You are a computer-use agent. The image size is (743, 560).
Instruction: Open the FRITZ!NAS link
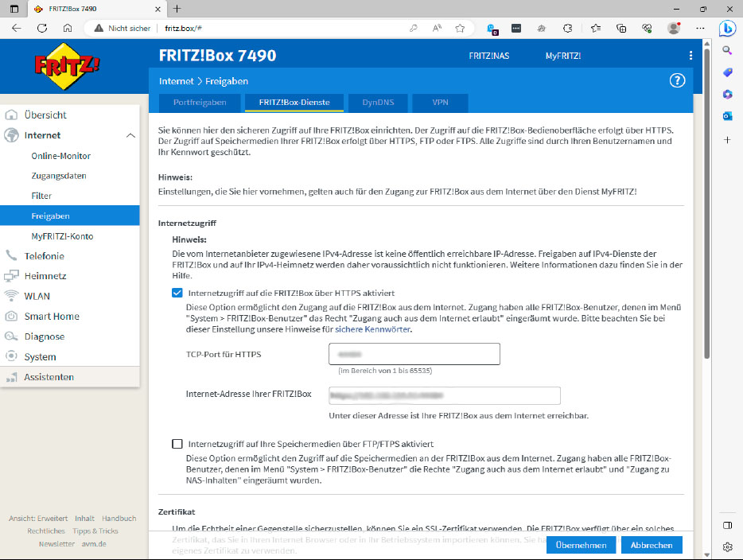coord(489,56)
